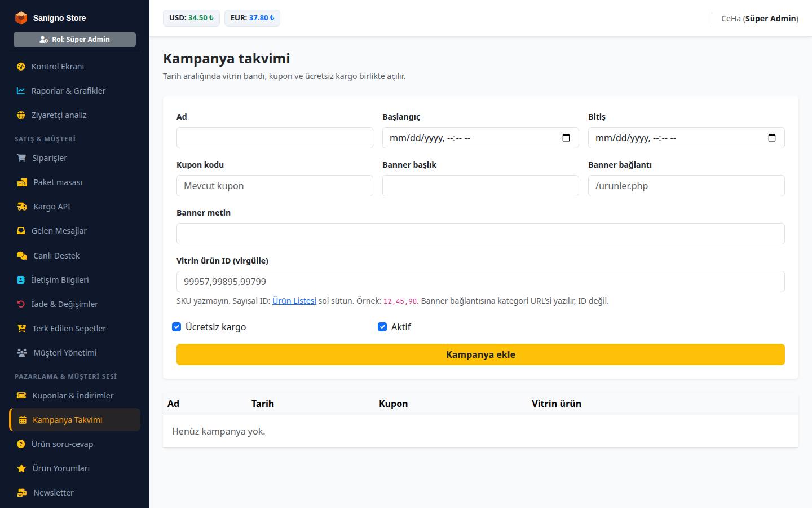The height and width of the screenshot is (508, 812).
Task: Click the İade & Değişimler return icon
Action: pyautogui.click(x=21, y=304)
